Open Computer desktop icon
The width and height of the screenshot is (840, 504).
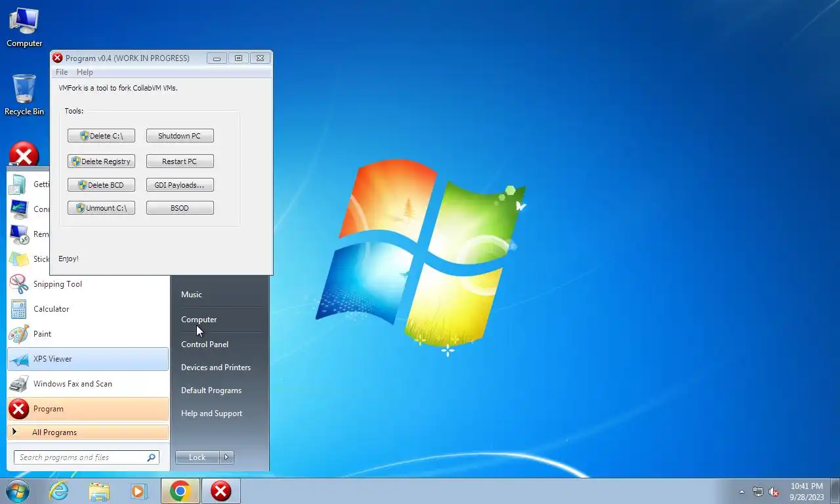point(24,28)
